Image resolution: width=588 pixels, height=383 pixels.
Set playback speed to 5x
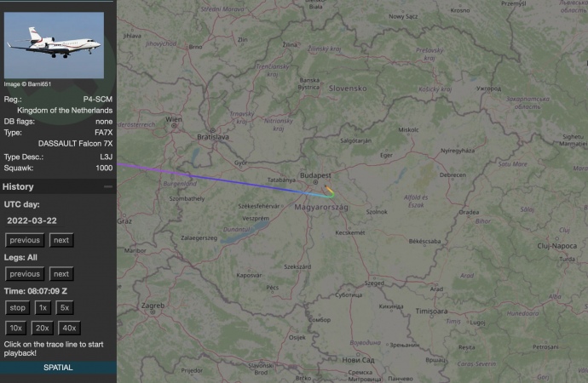coord(65,308)
